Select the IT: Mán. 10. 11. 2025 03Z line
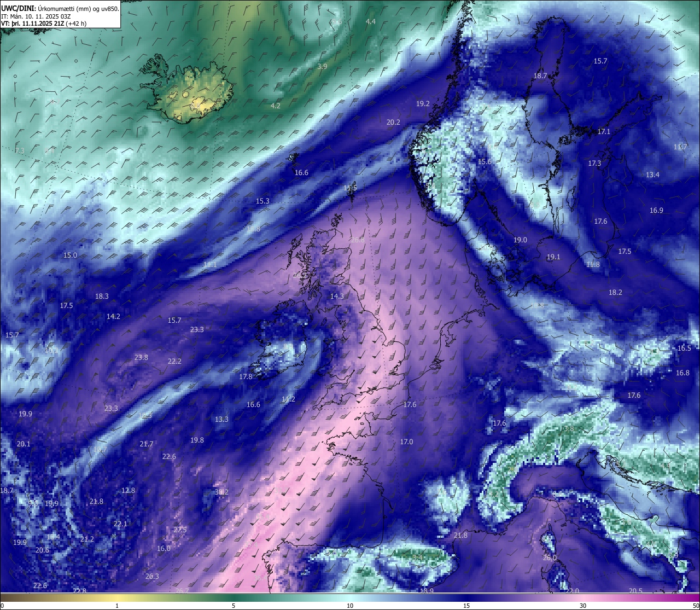This screenshot has width=700, height=610. [36, 16]
